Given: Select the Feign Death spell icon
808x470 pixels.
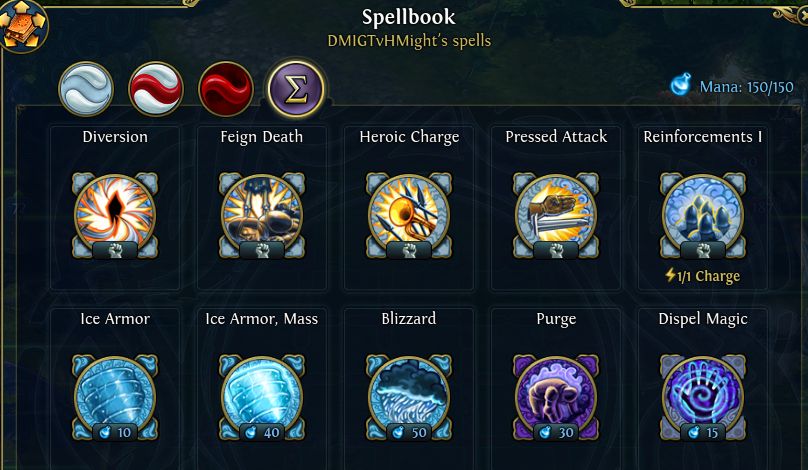Looking at the screenshot, I should pos(262,215).
